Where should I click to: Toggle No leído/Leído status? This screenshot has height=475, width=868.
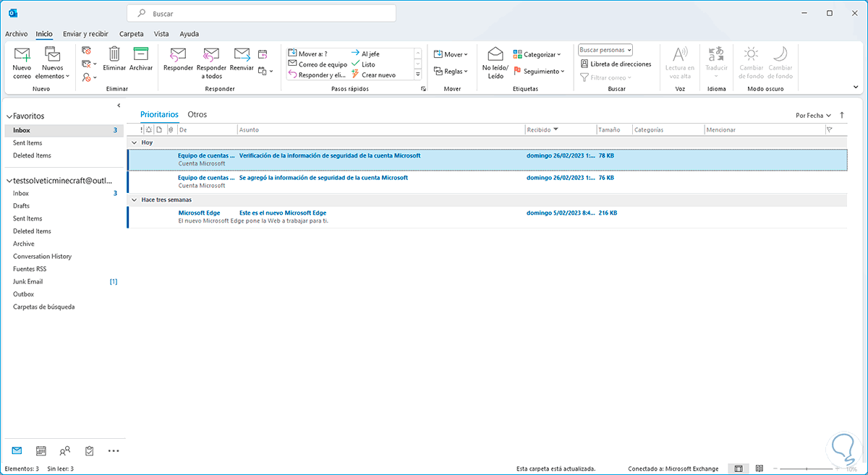click(x=495, y=55)
